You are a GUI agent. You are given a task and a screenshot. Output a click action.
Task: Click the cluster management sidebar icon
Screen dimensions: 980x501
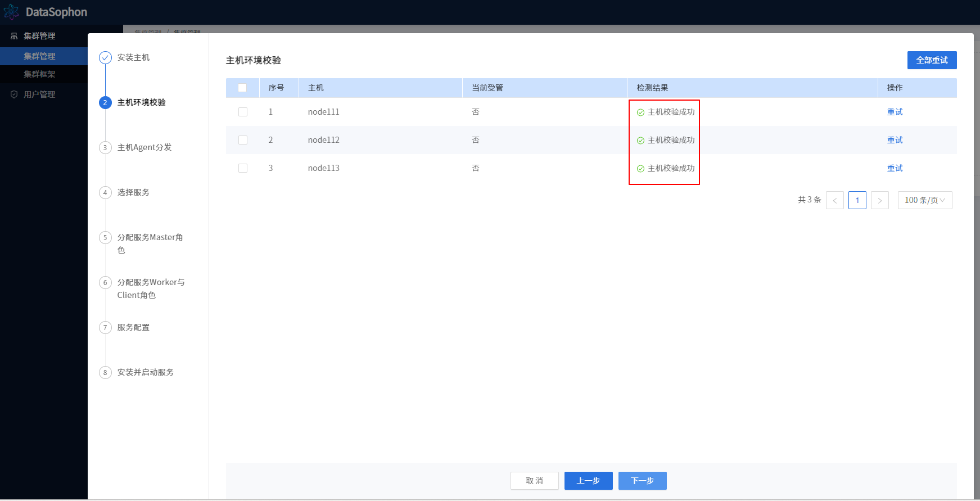[x=14, y=36]
